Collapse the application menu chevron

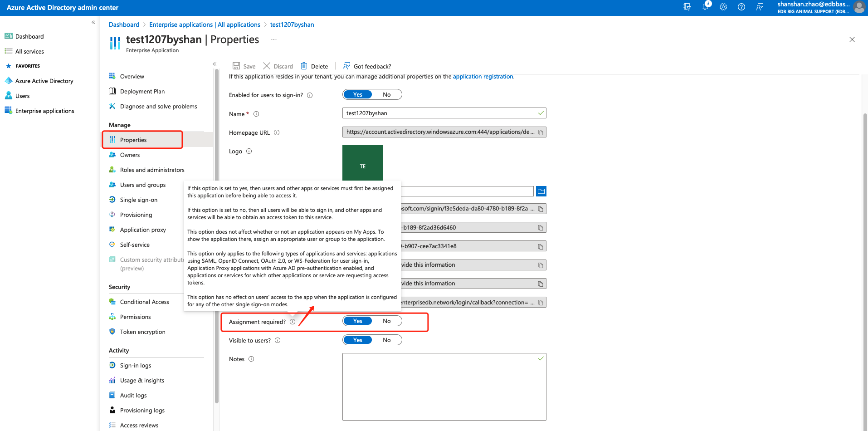click(x=215, y=64)
